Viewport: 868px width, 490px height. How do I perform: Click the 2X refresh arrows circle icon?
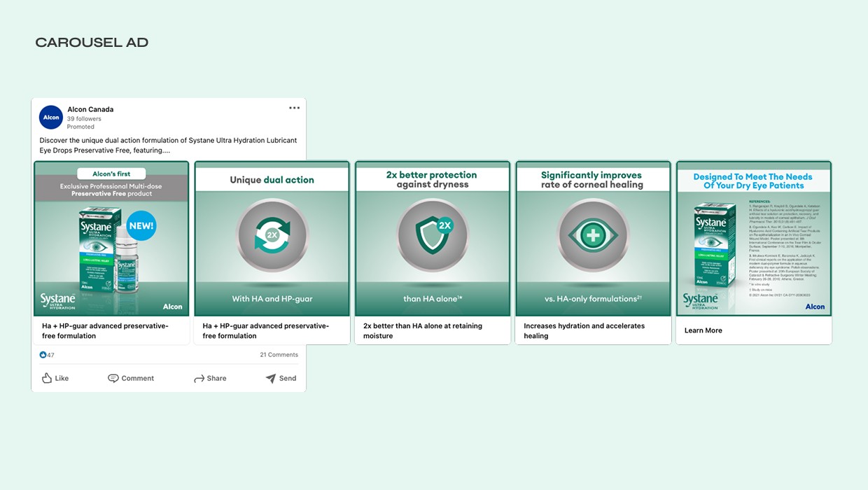click(x=272, y=234)
